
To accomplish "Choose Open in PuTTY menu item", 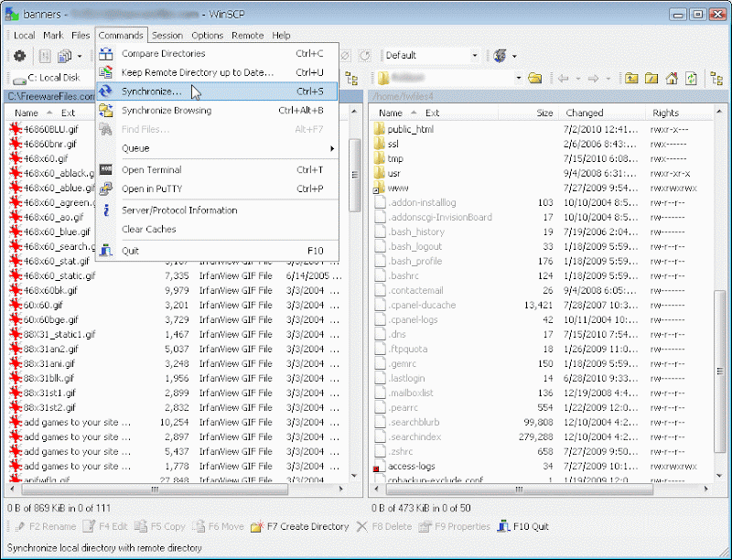I will (217, 189).
